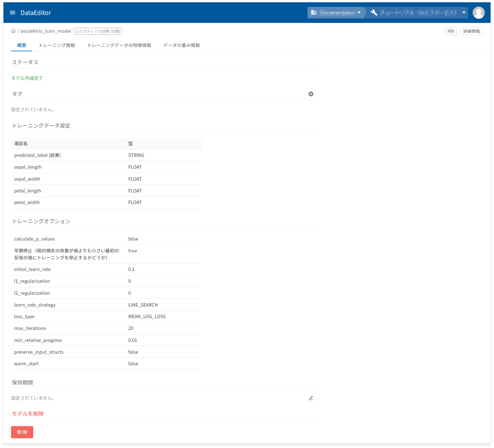Click the 詳細情報 button

472,31
